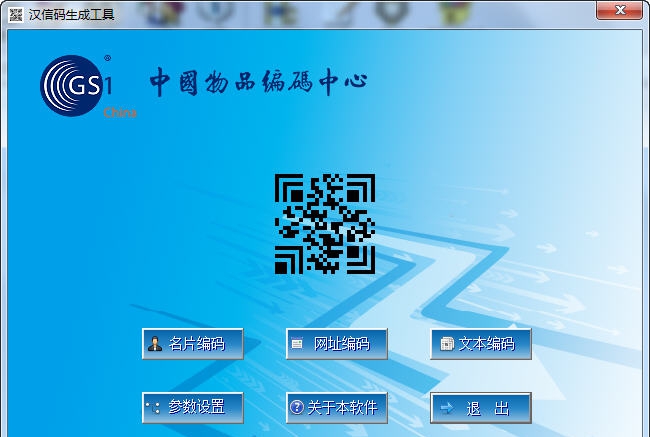The image size is (650, 437).
Task: Close the 汉信码生成工具 window
Action: 619,10
